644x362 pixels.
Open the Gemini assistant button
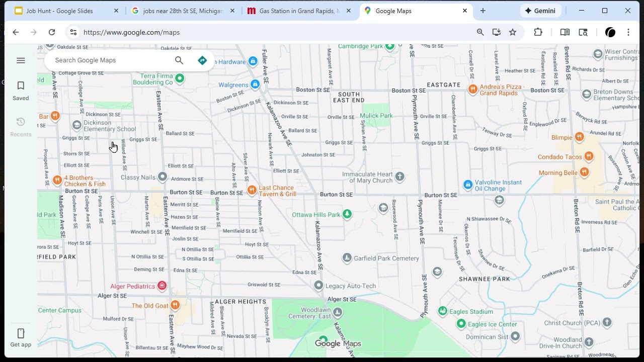[x=540, y=11]
